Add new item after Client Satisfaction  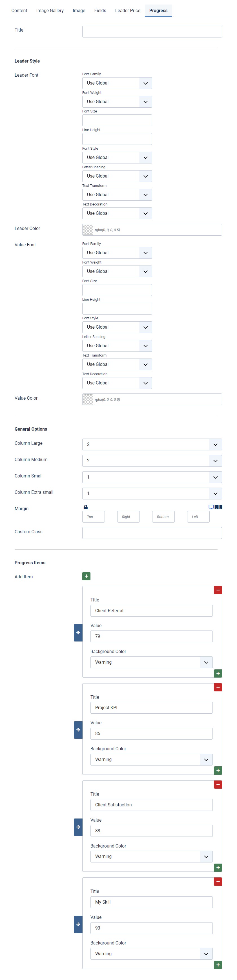(218, 867)
